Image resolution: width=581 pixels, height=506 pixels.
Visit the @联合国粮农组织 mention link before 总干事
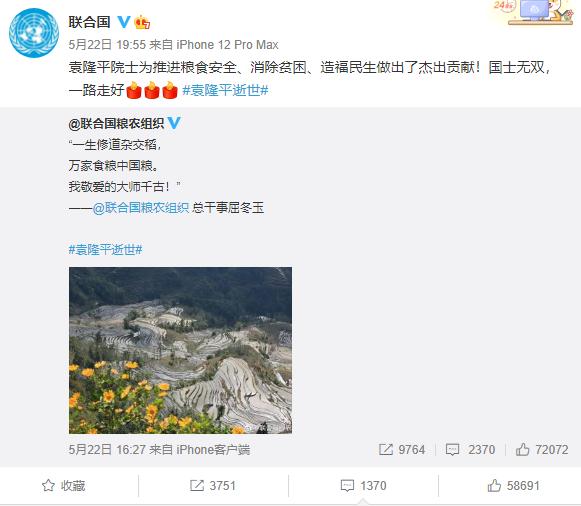coord(141,208)
